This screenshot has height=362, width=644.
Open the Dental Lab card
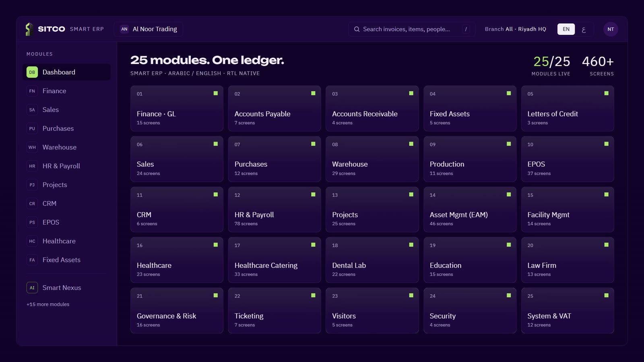(x=372, y=260)
